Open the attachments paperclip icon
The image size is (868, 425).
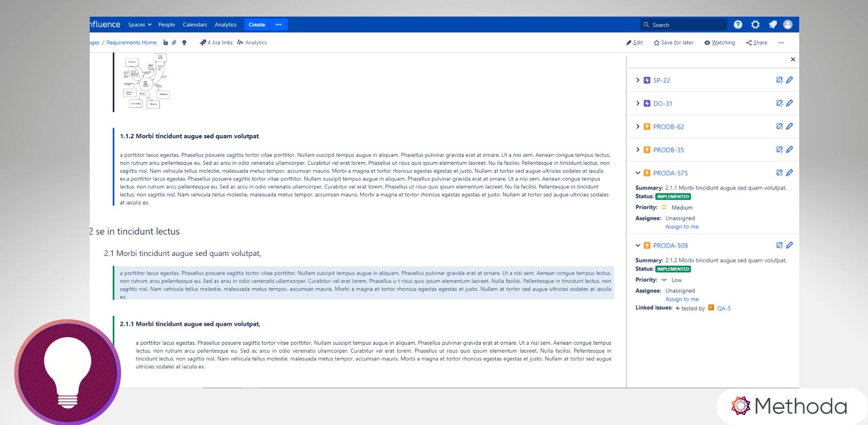pos(174,42)
